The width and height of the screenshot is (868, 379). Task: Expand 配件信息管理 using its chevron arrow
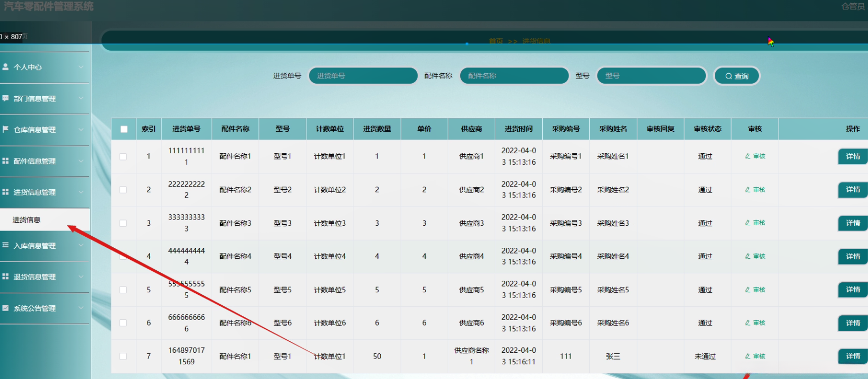tap(81, 161)
